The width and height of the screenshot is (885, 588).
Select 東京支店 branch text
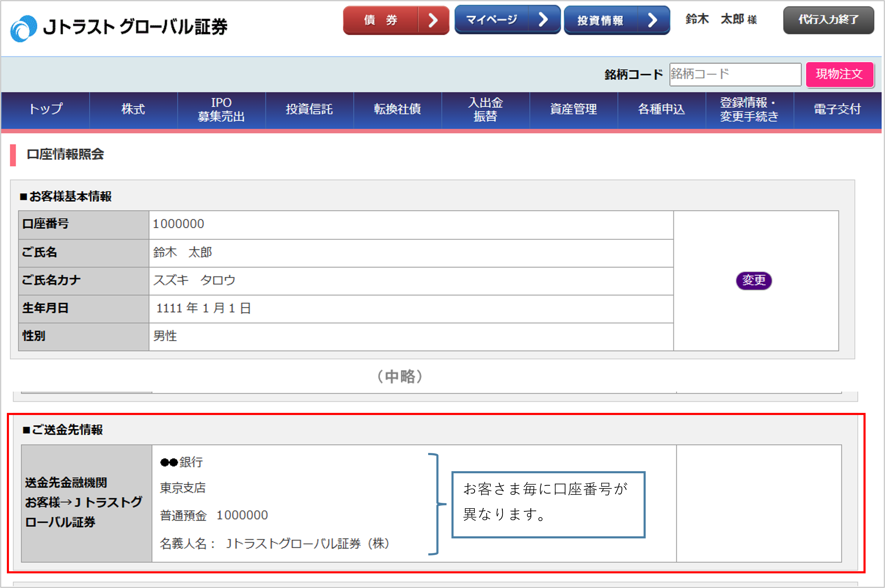[183, 488]
